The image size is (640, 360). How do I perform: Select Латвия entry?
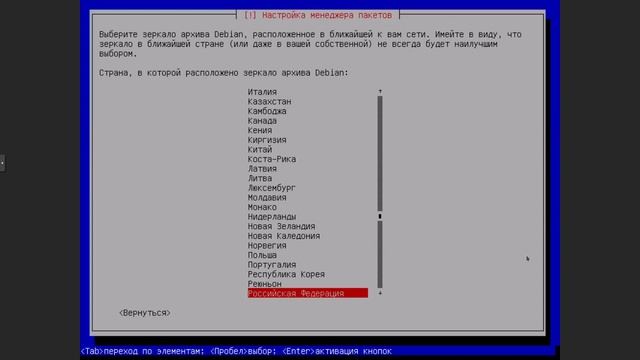click(x=262, y=169)
